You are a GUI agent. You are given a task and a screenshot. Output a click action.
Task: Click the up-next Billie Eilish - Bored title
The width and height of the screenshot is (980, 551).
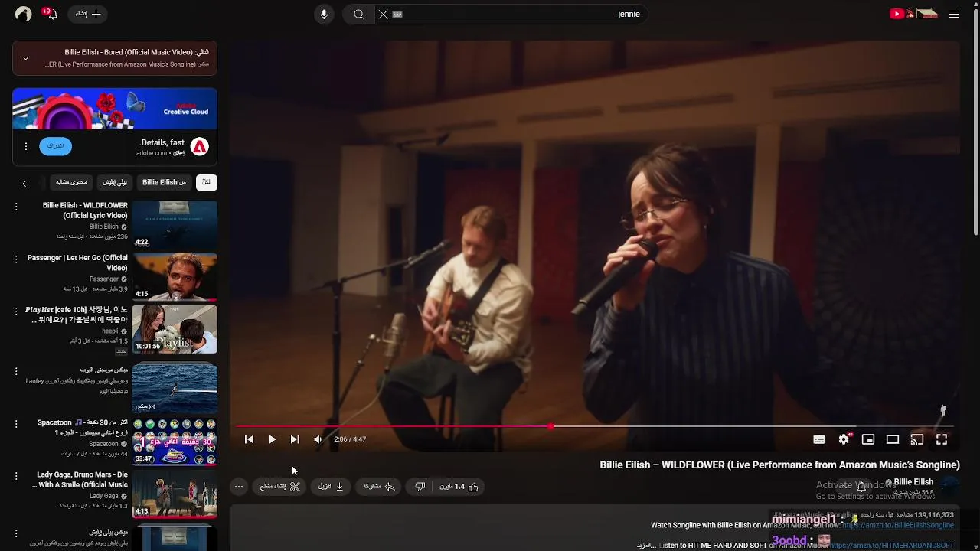tap(136, 52)
